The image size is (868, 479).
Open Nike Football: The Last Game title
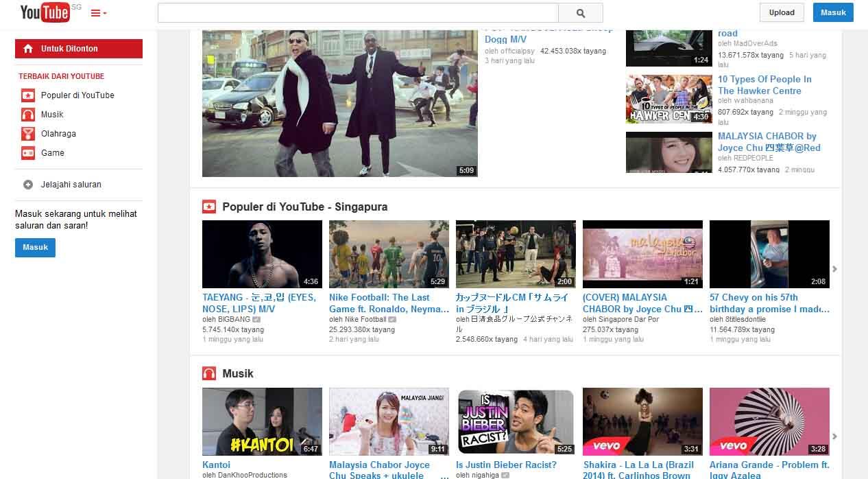(x=389, y=303)
